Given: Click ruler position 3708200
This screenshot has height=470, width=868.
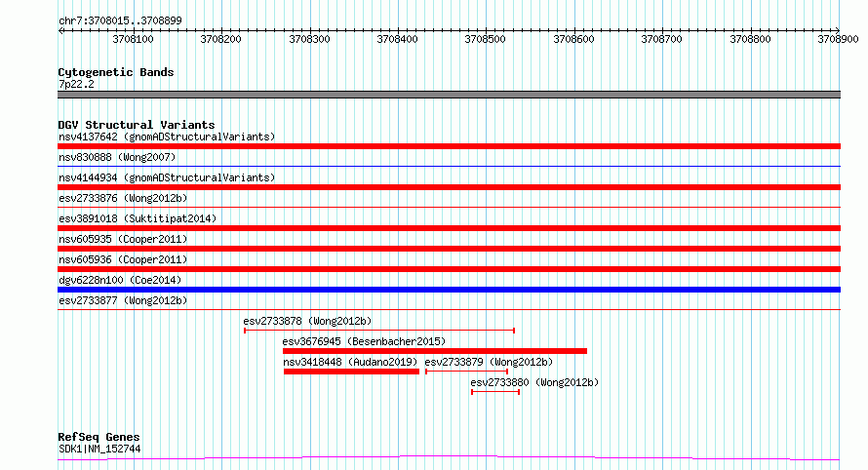Looking at the screenshot, I should click(220, 39).
